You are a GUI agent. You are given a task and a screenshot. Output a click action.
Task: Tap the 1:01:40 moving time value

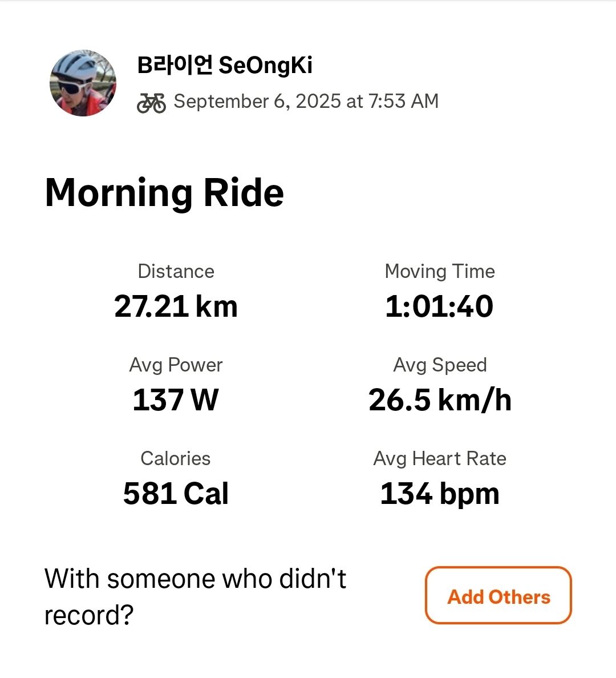(x=439, y=306)
